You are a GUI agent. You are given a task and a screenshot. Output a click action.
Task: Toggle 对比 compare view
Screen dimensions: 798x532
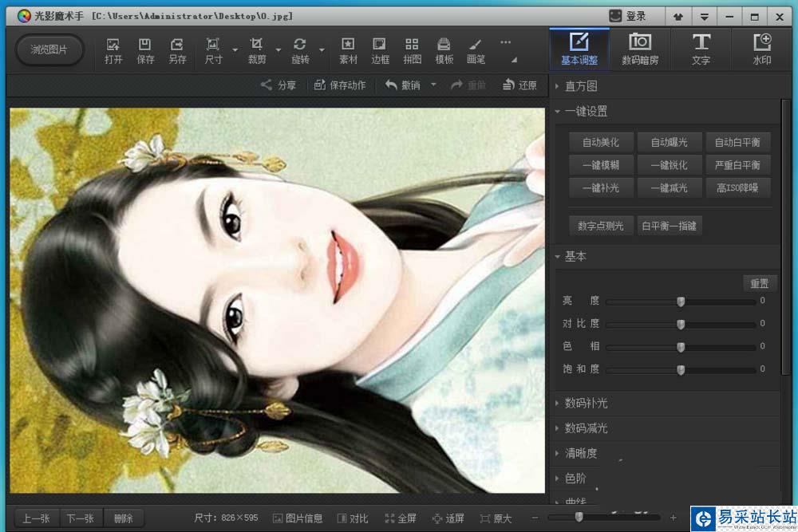[353, 518]
